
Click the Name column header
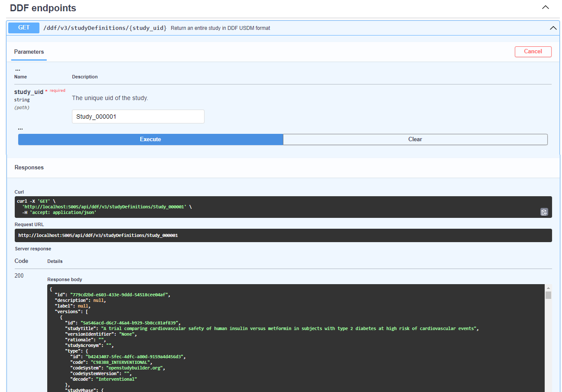coord(20,77)
